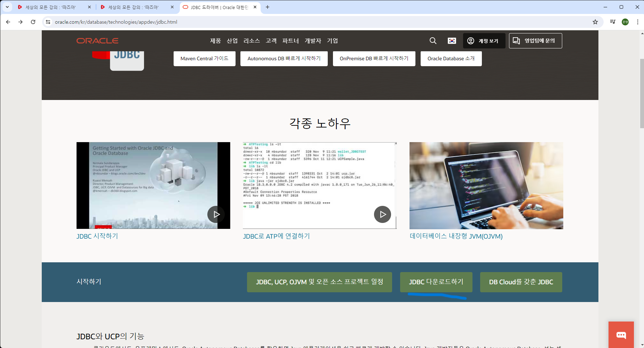Screen dimensions: 644x348
Task: Open the 기업 menu
Action: tap(332, 41)
